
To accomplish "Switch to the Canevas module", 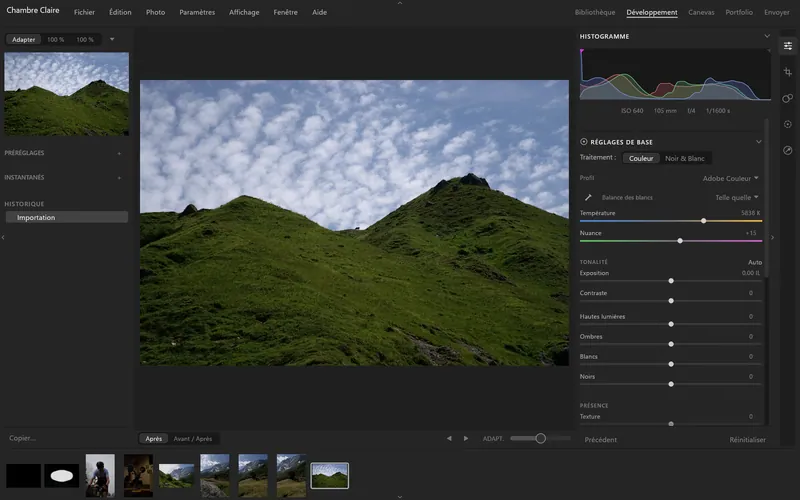I will 701,12.
